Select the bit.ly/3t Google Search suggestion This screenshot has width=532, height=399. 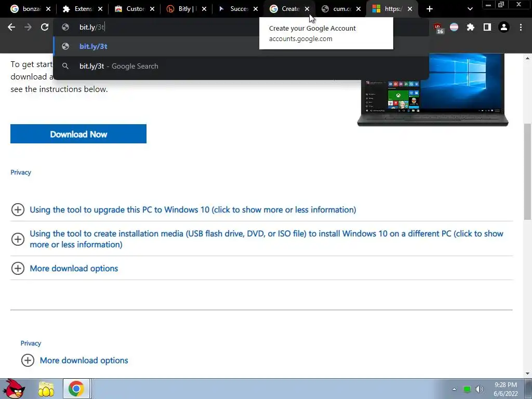pos(241,66)
